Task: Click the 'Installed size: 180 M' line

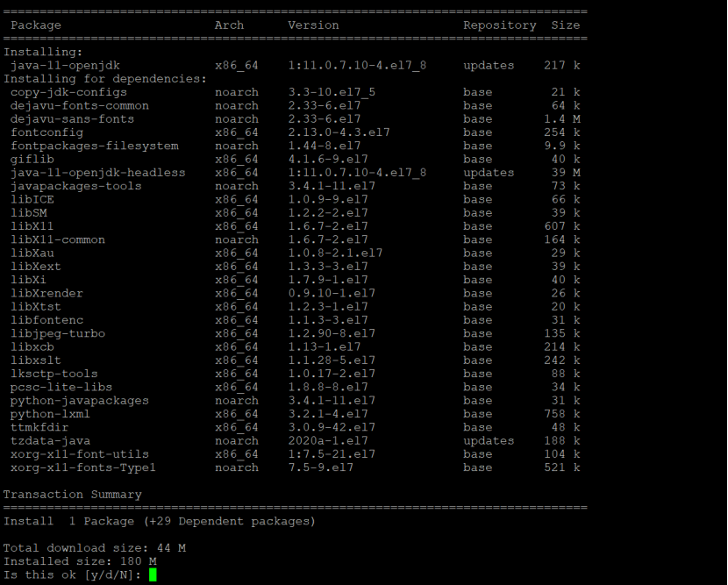Action: tap(80, 562)
